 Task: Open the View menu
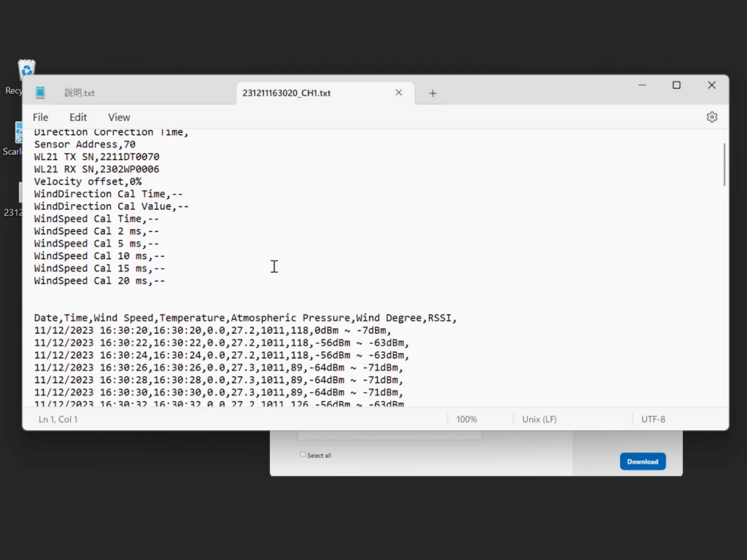tap(118, 117)
